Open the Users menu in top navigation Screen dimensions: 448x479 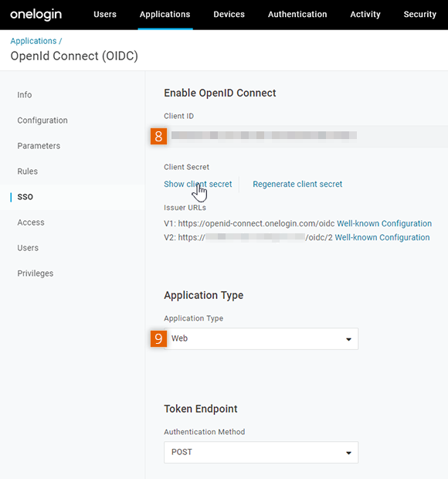coord(105,15)
